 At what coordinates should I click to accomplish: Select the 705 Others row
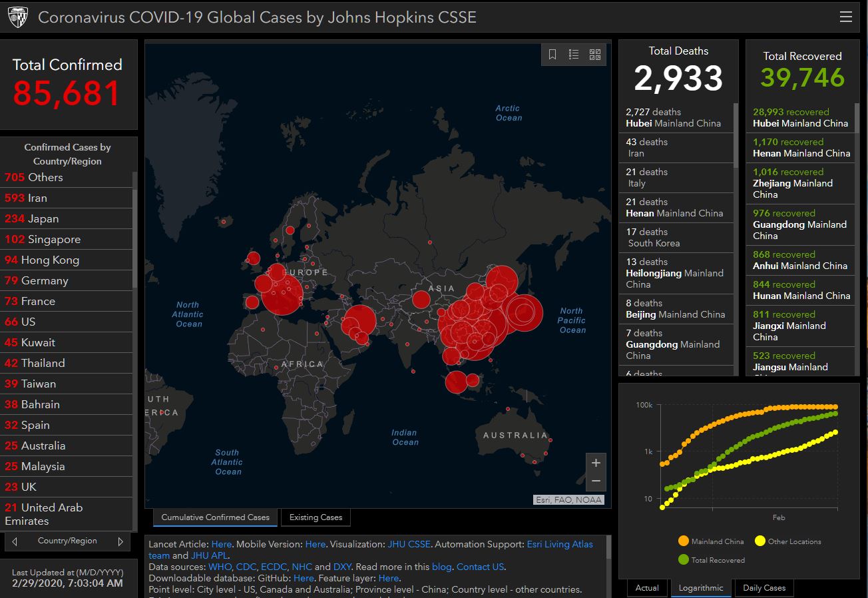(67, 177)
